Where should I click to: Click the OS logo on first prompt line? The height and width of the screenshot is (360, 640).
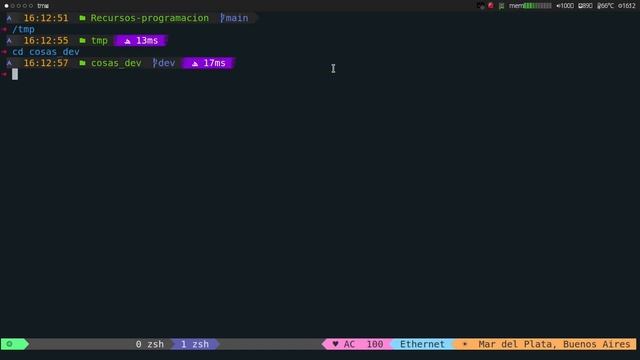9,18
